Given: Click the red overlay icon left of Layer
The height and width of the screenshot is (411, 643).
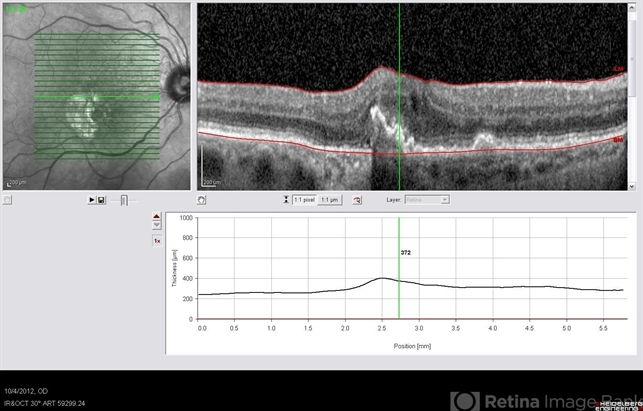Looking at the screenshot, I should (x=357, y=200).
